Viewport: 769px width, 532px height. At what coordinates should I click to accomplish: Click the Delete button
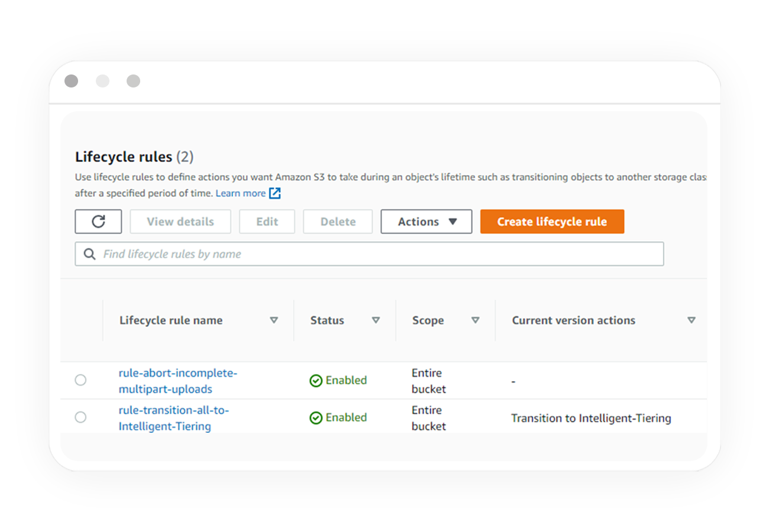338,222
